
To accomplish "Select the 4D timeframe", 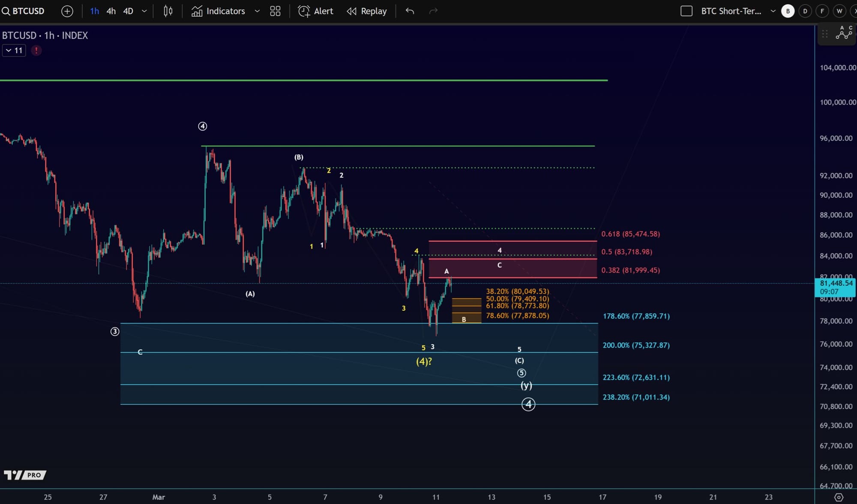I will coord(128,11).
